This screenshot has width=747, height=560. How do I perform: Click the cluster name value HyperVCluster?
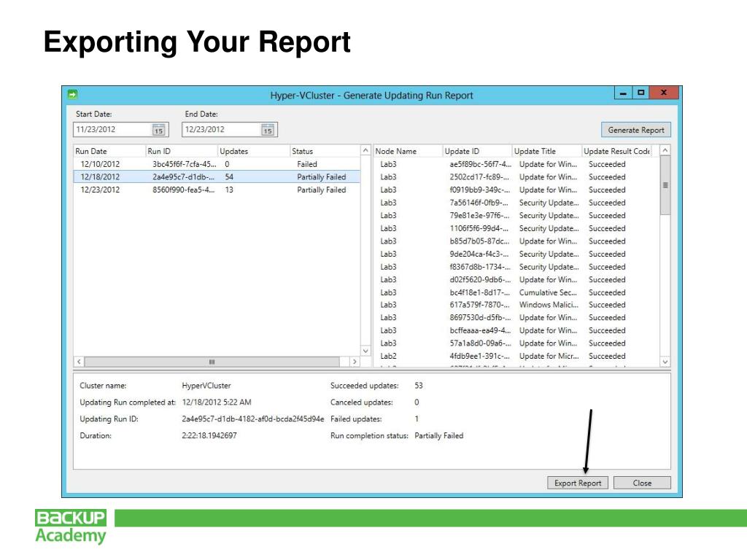pos(206,385)
